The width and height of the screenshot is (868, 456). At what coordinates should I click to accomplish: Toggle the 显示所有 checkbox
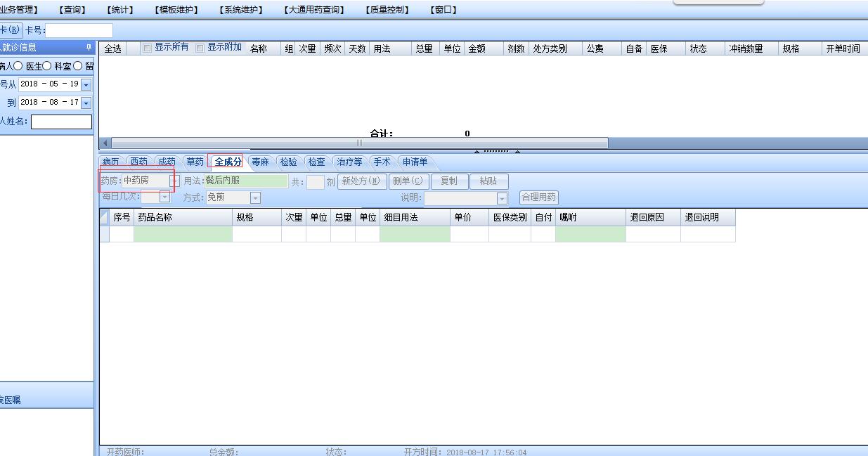coord(147,48)
